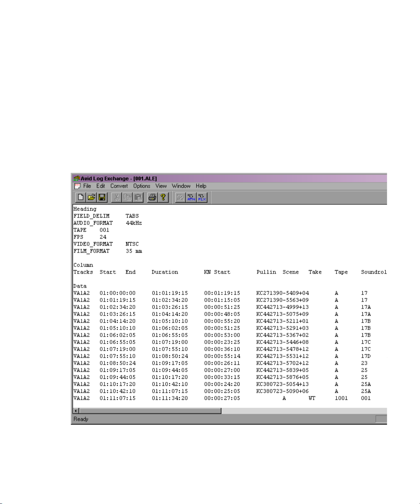Print the log using the printer icon
The width and height of the screenshot is (420, 504).
coord(152,197)
